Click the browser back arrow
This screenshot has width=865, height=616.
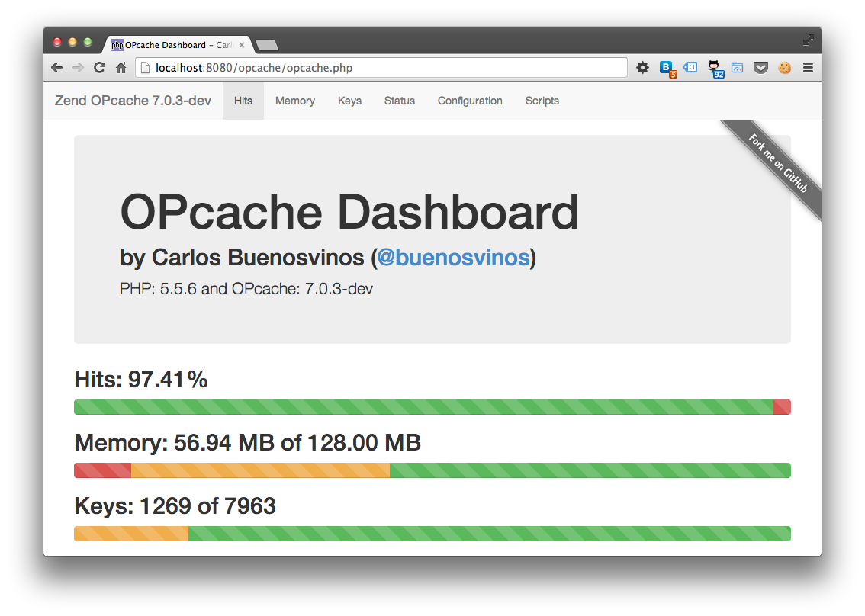(x=56, y=67)
